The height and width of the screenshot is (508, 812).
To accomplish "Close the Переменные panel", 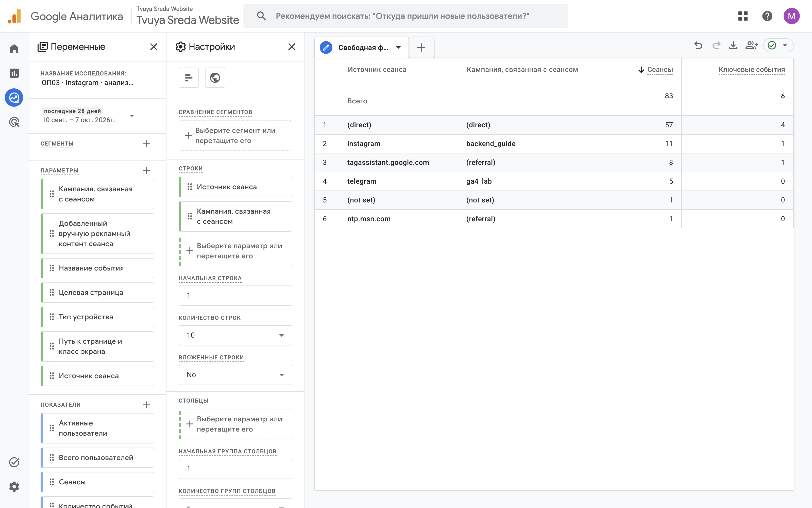I will [154, 47].
